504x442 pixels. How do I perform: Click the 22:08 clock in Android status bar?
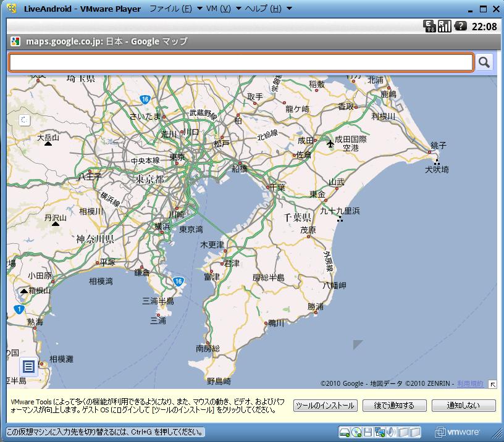point(484,27)
